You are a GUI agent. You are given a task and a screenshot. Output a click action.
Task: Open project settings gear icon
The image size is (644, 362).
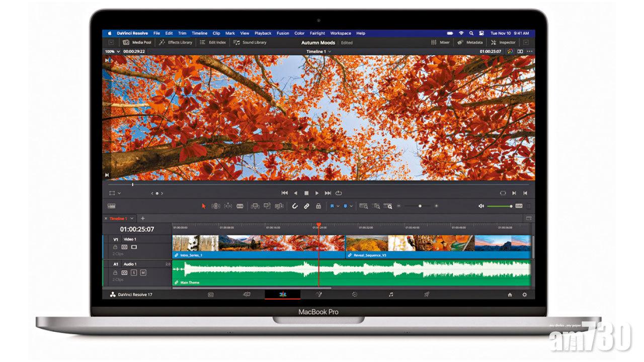(x=525, y=295)
